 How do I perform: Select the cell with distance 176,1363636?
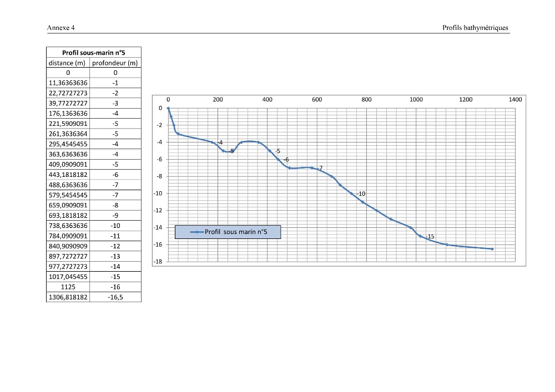point(68,114)
